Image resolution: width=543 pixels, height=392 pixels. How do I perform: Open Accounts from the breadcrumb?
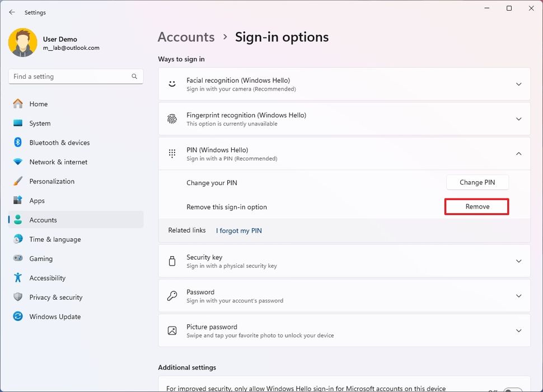point(186,37)
